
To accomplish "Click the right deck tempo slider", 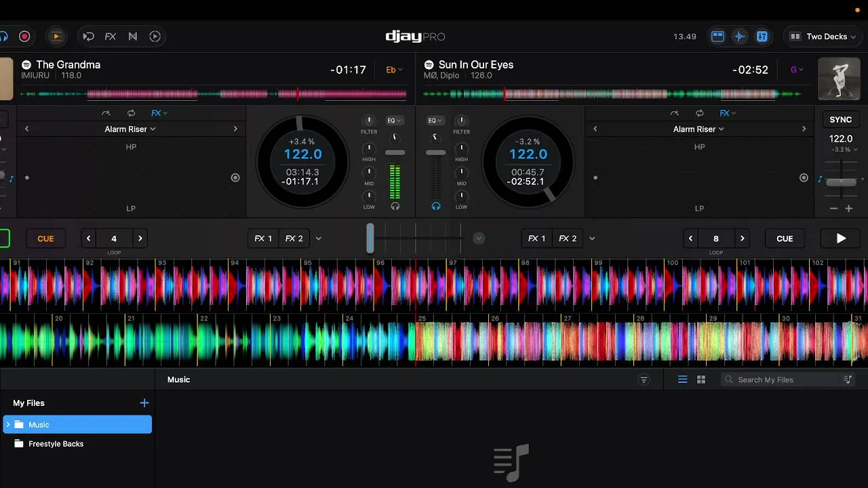I will coord(841,182).
